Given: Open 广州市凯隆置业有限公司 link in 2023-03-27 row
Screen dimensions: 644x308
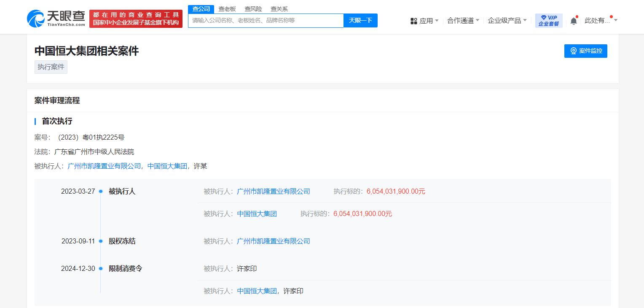Looking at the screenshot, I should [x=274, y=191].
